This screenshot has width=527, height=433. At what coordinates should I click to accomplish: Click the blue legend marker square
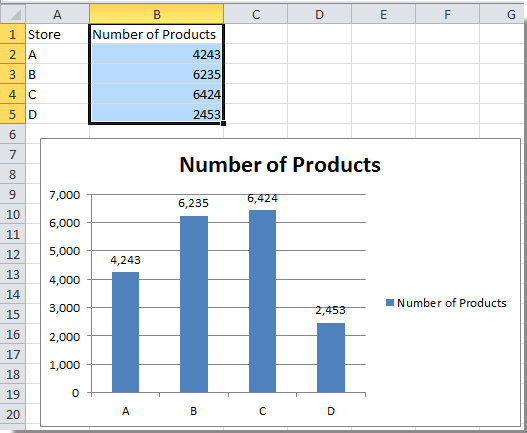390,303
